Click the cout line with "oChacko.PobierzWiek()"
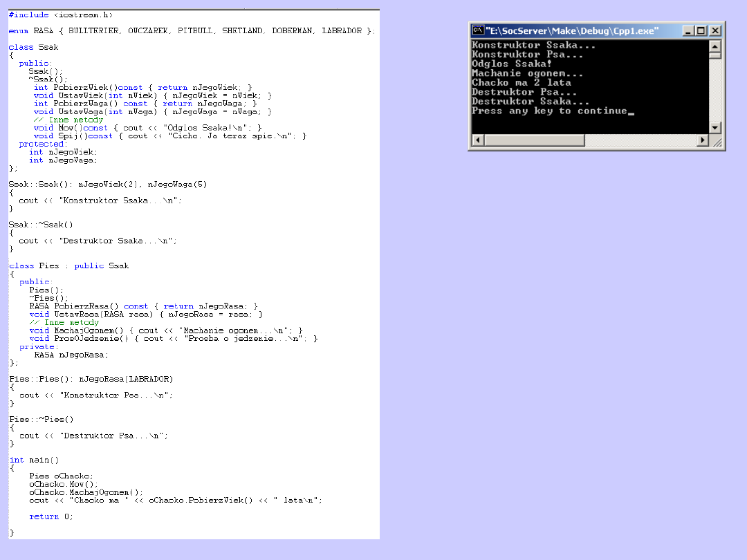 click(175, 501)
